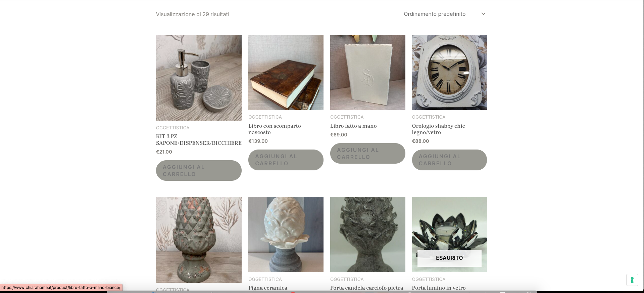
Task: Open the KIT 3 PZ SAPONE/DISPENSER/BICCHIERE title link
Action: [199, 140]
